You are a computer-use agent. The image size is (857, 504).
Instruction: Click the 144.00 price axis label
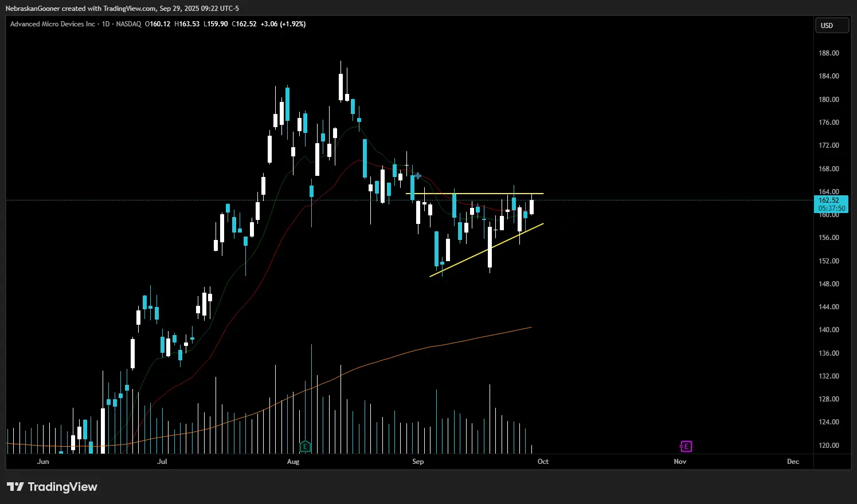click(828, 307)
